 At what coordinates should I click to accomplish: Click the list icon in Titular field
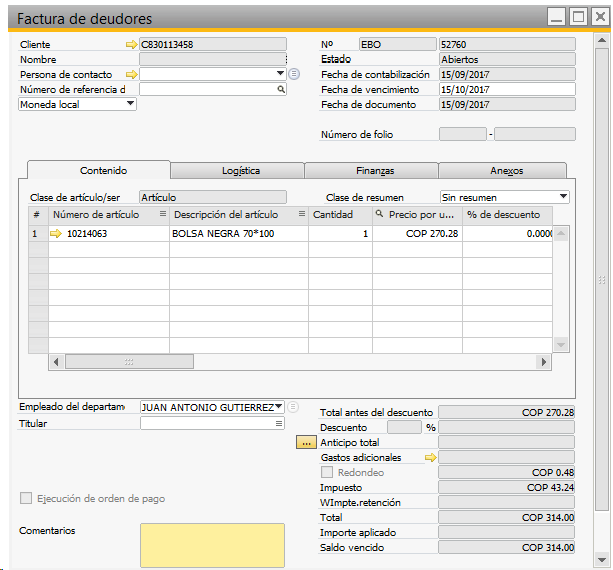pyautogui.click(x=280, y=423)
